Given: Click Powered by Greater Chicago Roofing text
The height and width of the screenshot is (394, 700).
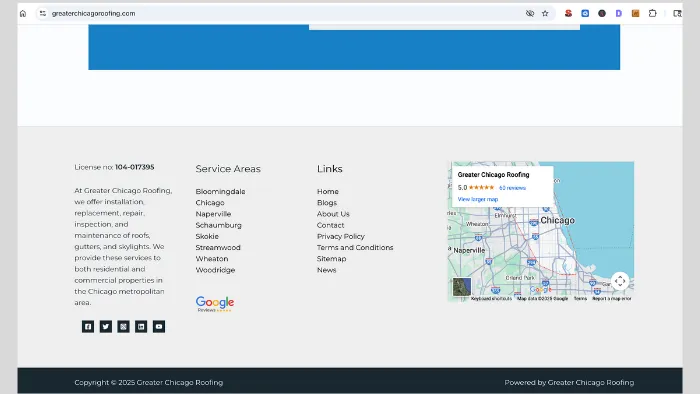Looking at the screenshot, I should [569, 382].
